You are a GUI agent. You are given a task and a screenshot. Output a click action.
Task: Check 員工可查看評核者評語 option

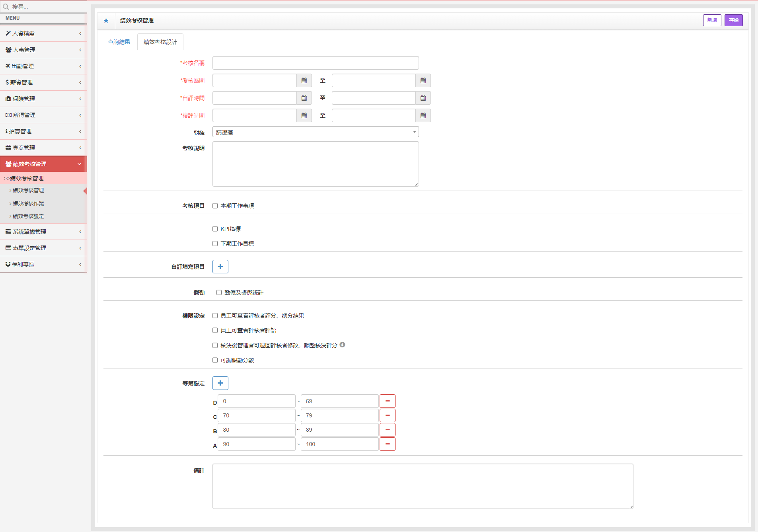tap(215, 330)
